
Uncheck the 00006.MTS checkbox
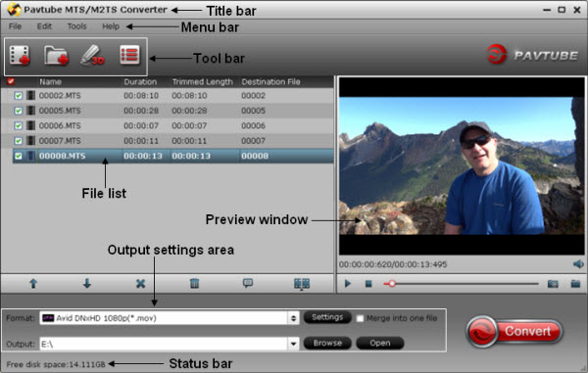tap(18, 125)
